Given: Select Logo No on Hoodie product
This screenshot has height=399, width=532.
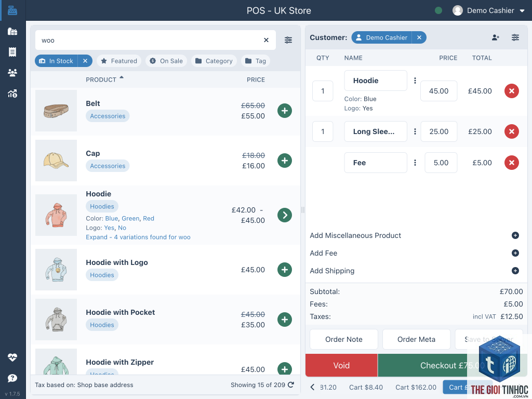Looking at the screenshot, I should click(x=122, y=228).
